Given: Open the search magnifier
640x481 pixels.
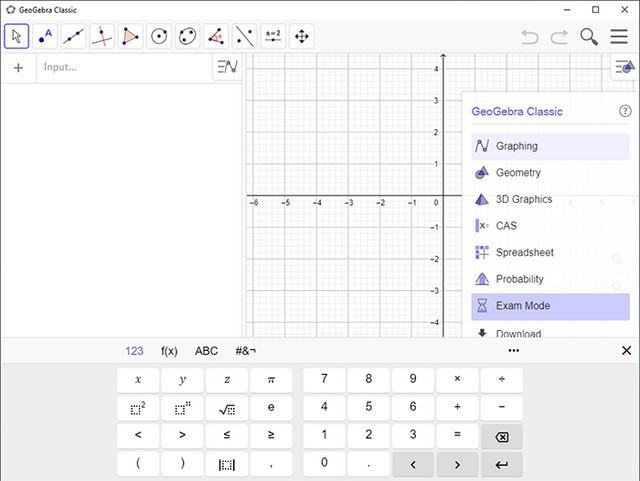Looking at the screenshot, I should tap(589, 37).
